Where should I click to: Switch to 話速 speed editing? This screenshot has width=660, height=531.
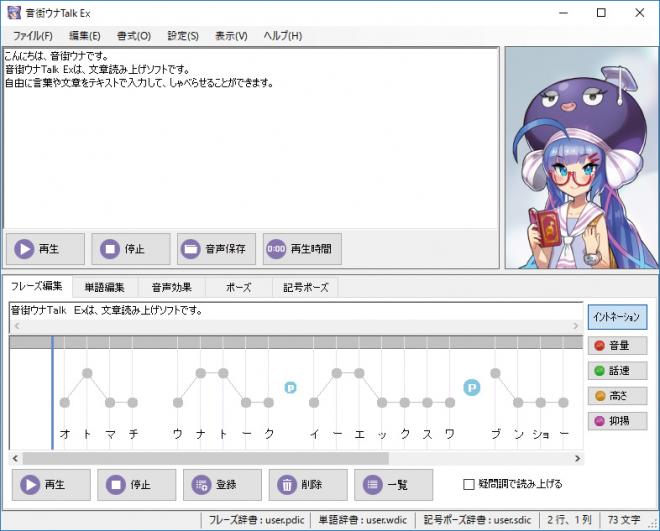click(x=617, y=371)
